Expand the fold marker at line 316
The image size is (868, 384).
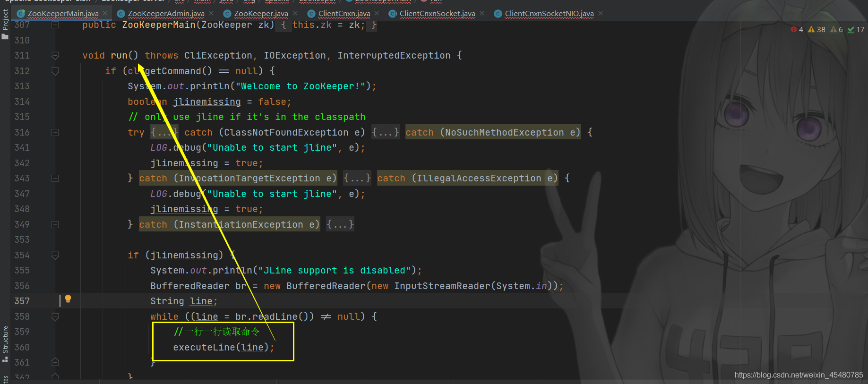pyautogui.click(x=55, y=133)
